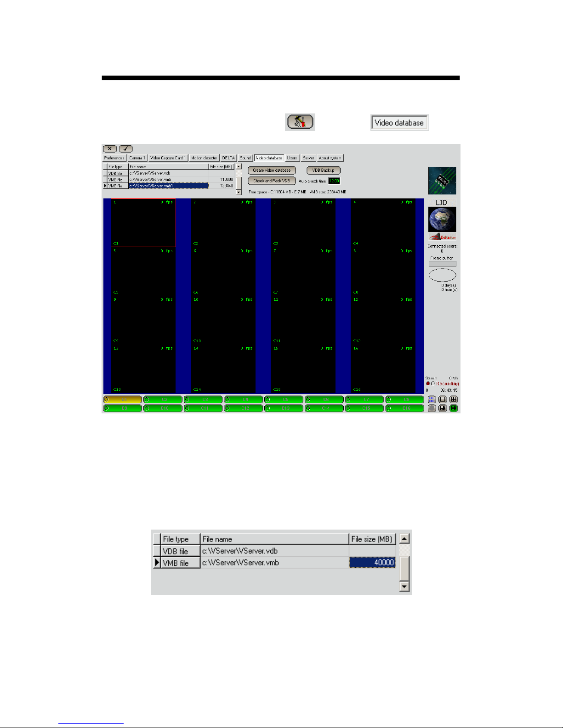Toggle camera button C7
This screenshot has height=728, width=563.
click(x=364, y=400)
